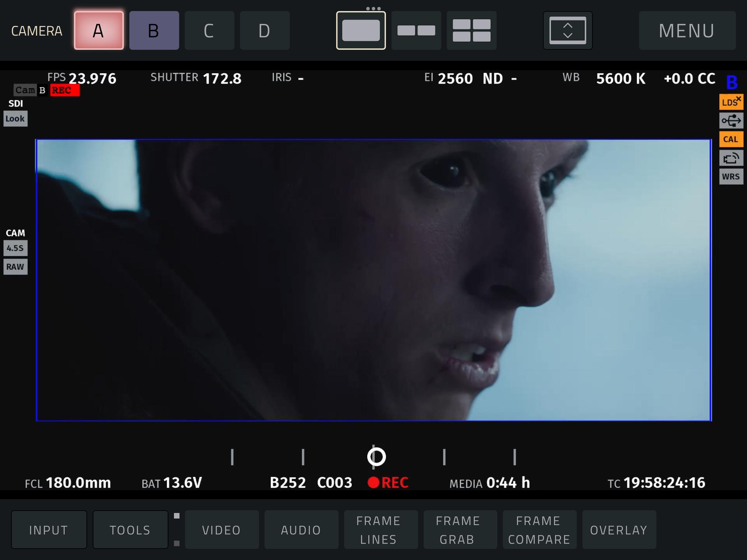
Task: Click the circular level indicator marker
Action: (x=376, y=457)
